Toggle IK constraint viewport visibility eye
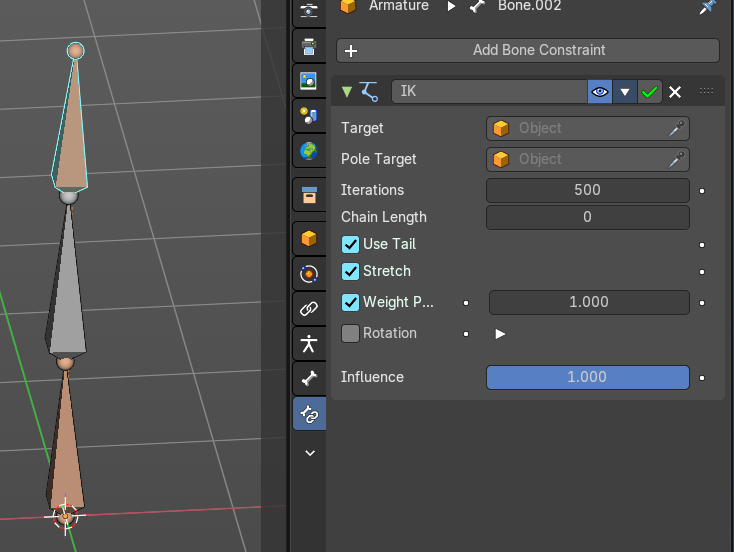 (600, 92)
